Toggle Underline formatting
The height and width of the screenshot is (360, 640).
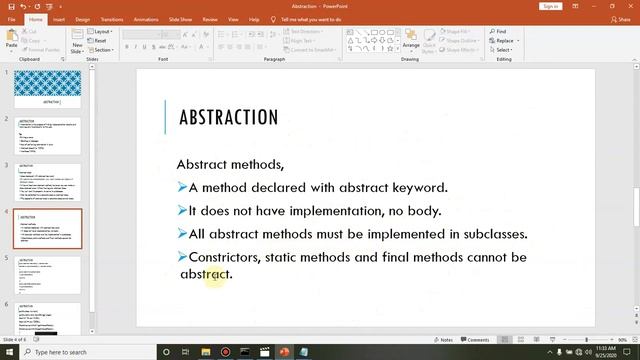pyautogui.click(x=144, y=47)
